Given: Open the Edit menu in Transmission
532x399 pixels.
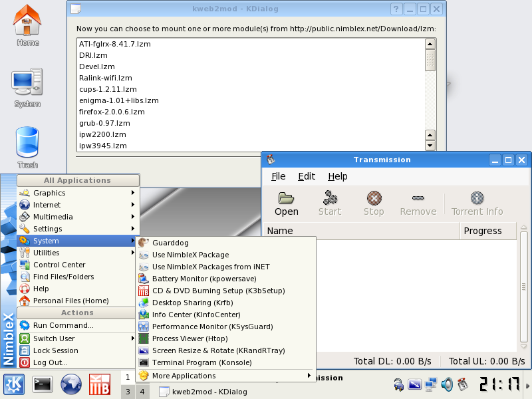Looking at the screenshot, I should click(x=307, y=176).
